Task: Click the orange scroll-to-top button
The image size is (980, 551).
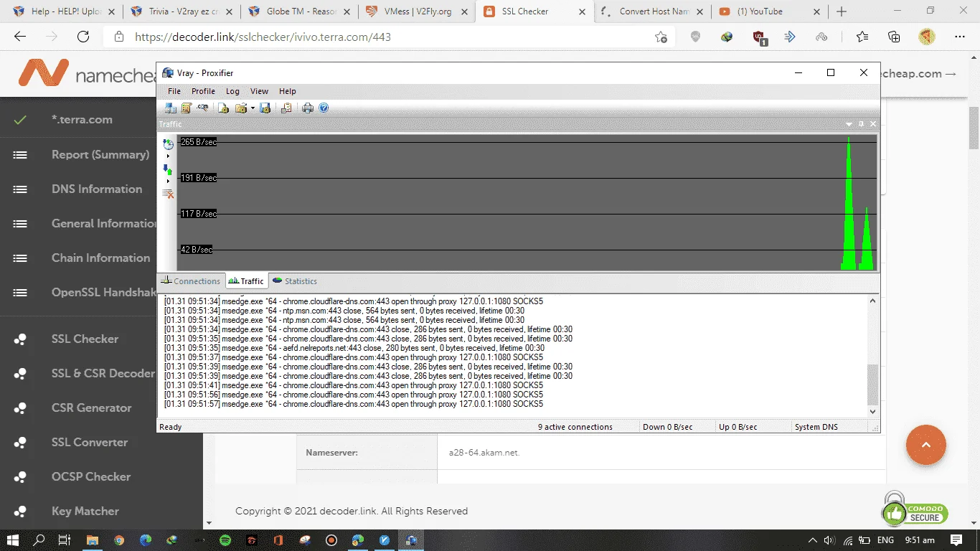Action: (925, 445)
